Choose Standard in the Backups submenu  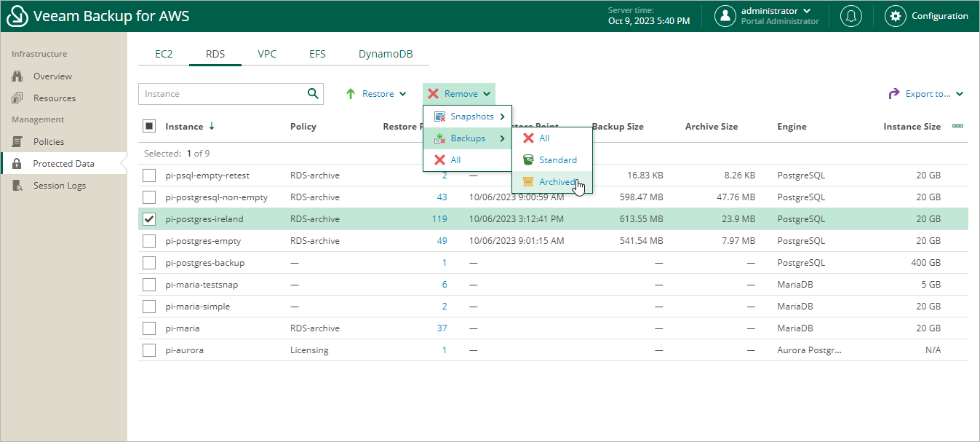553,160
